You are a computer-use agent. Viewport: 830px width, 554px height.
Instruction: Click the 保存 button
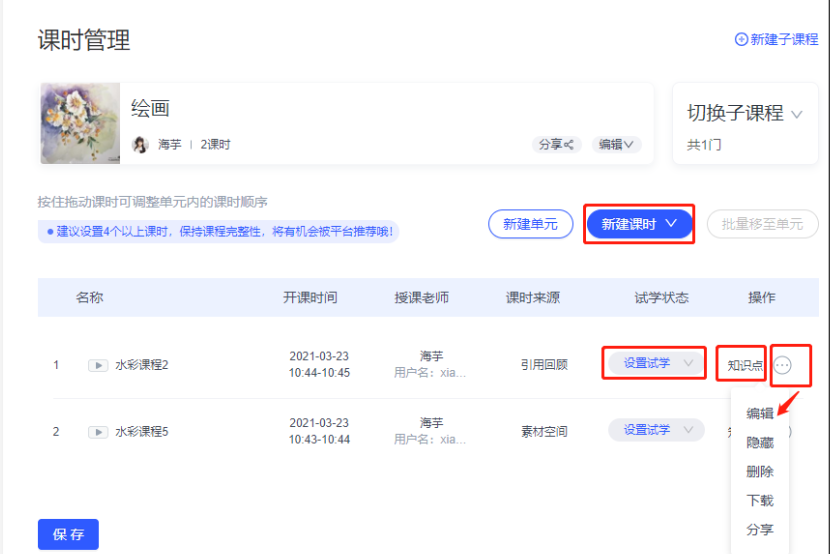click(x=68, y=534)
